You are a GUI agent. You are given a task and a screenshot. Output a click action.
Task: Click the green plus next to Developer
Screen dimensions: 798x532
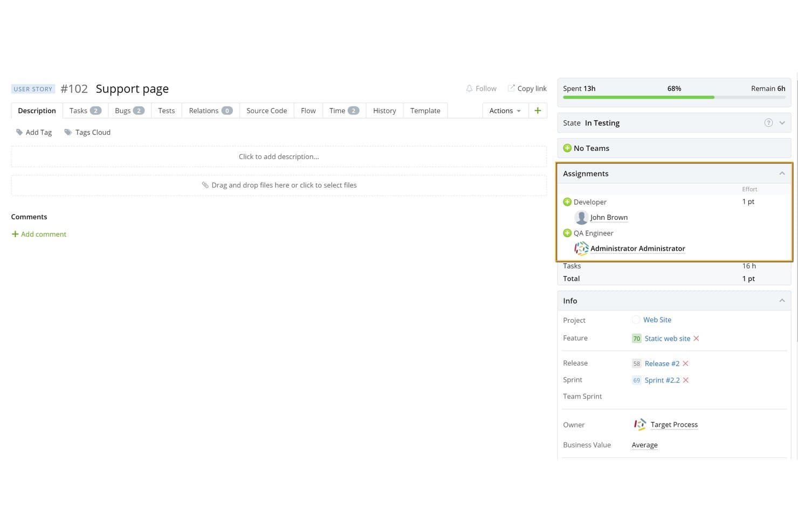click(x=567, y=202)
